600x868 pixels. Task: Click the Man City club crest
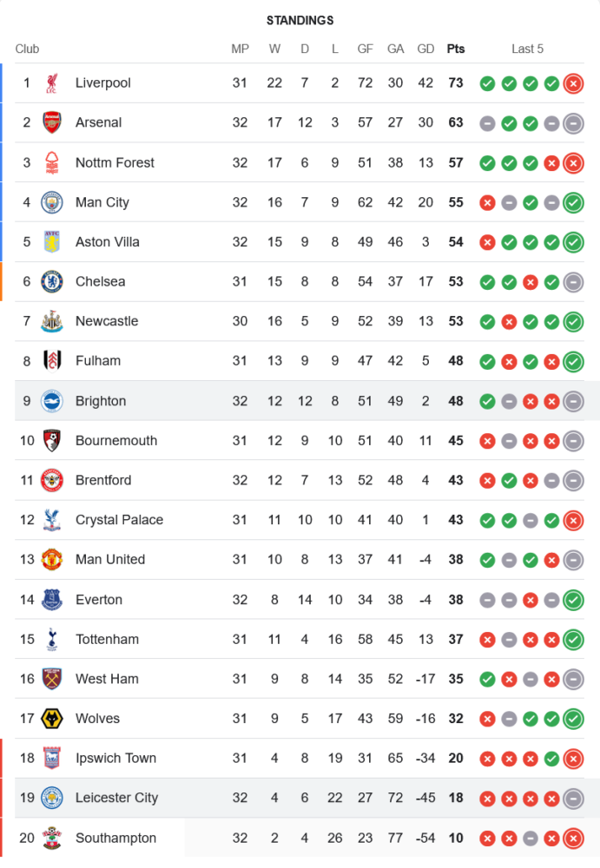click(x=52, y=202)
